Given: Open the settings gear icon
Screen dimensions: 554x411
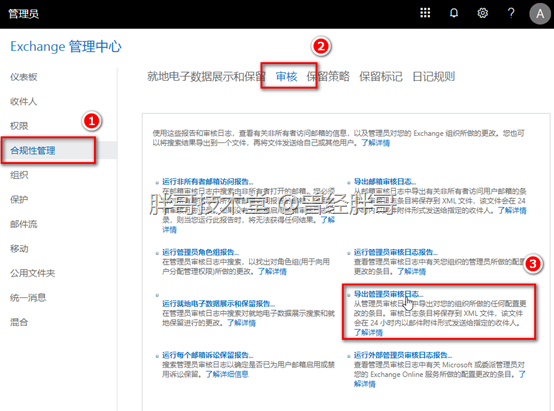Looking at the screenshot, I should point(483,13).
